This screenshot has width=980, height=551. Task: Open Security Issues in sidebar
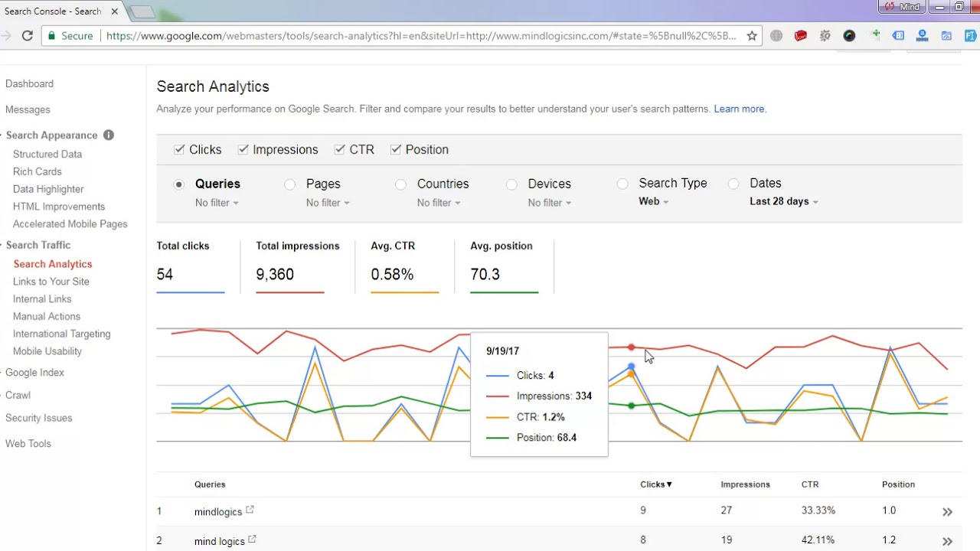pos(38,418)
